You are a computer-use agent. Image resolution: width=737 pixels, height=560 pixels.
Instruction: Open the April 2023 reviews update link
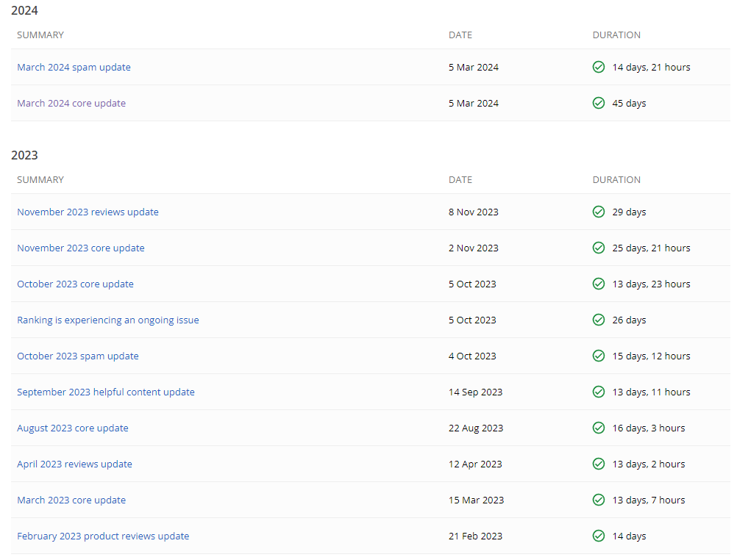75,464
